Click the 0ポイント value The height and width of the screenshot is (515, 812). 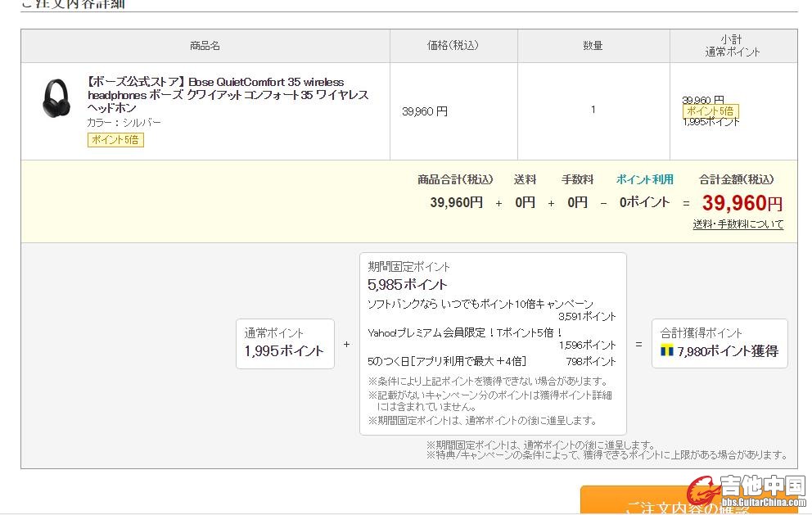click(644, 202)
